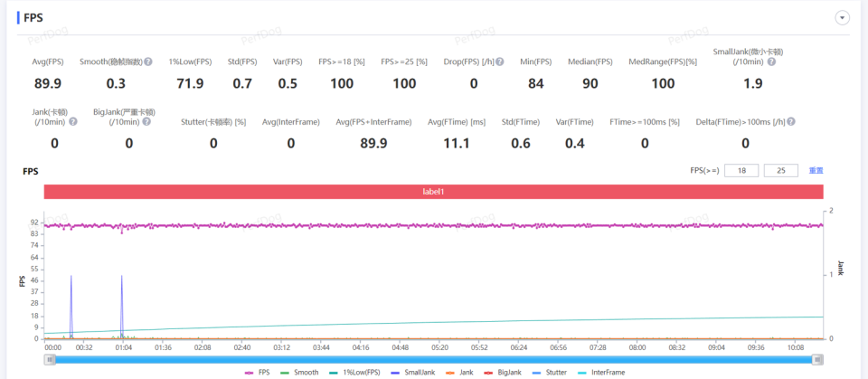Viewport: 868px width, 379px height.
Task: Toggle Smooth series in legend
Action: [x=299, y=373]
